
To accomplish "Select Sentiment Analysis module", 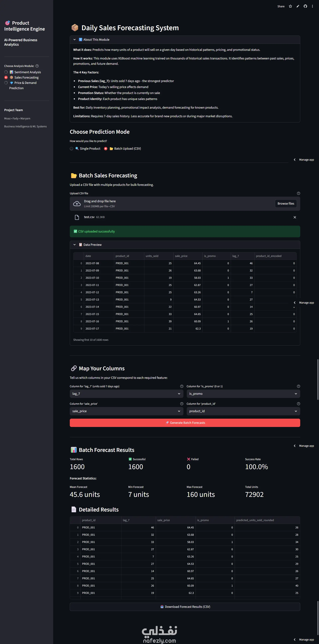I will [x=6, y=72].
